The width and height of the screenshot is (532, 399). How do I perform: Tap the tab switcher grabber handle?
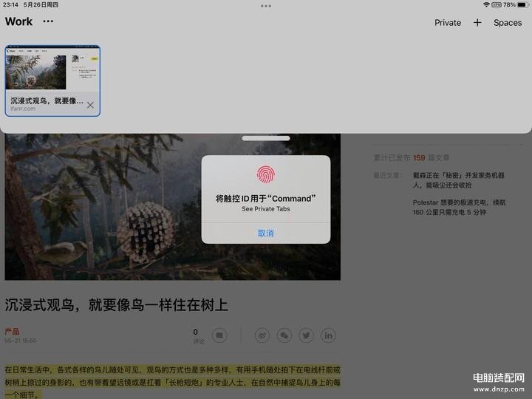(x=266, y=138)
